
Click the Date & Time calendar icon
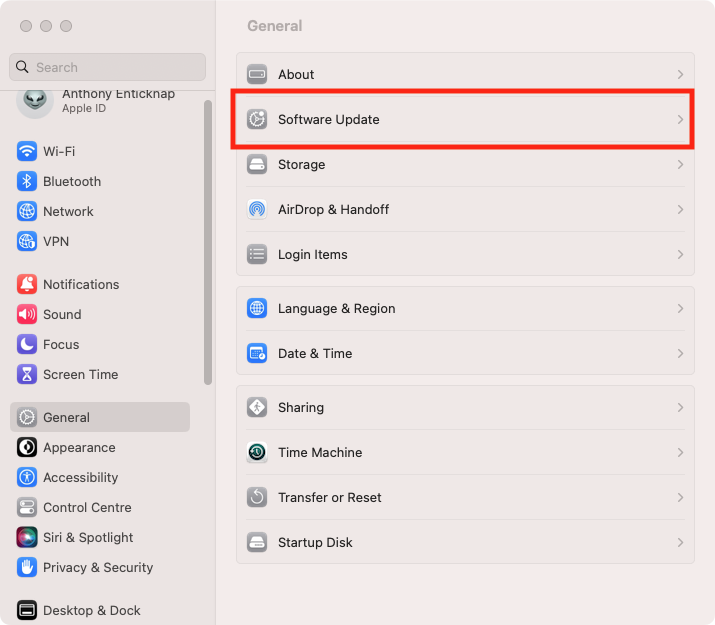tap(257, 354)
